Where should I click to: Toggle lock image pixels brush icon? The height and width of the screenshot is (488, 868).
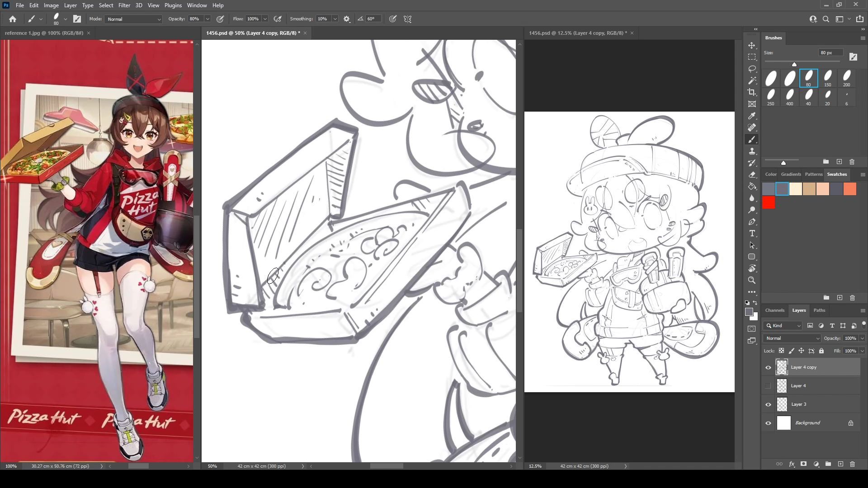pos(791,351)
